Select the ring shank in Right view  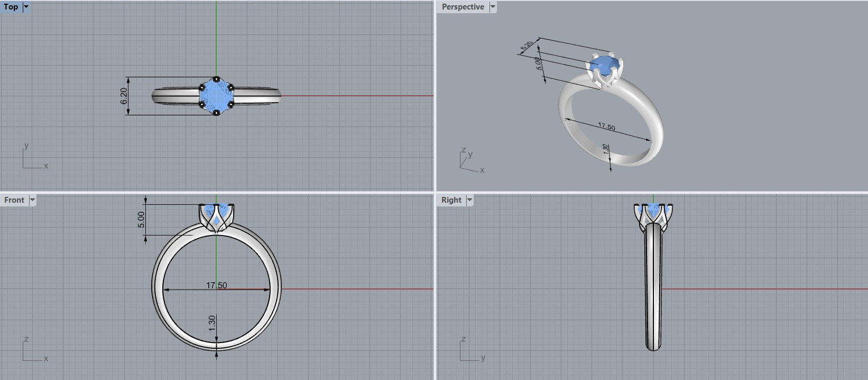coord(654,286)
